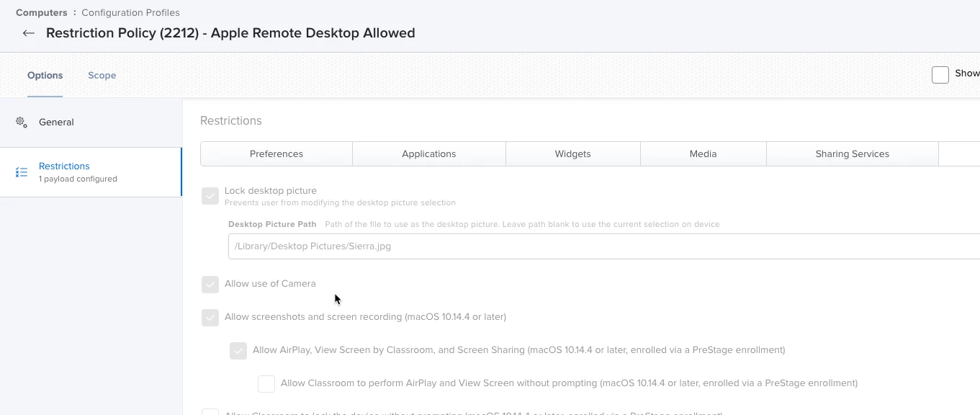980x415 pixels.
Task: Switch to the Sharing Services tab
Action: pos(853,153)
